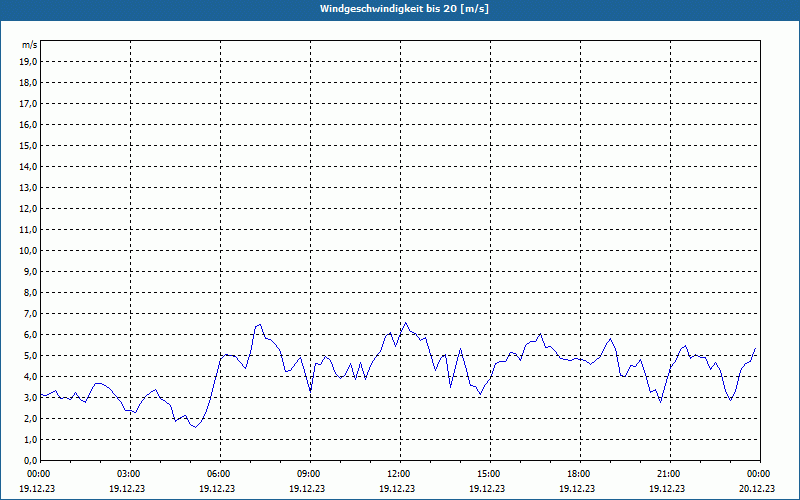Pick the 18:00 time label
Screen dimensions: 800x500
[579, 474]
